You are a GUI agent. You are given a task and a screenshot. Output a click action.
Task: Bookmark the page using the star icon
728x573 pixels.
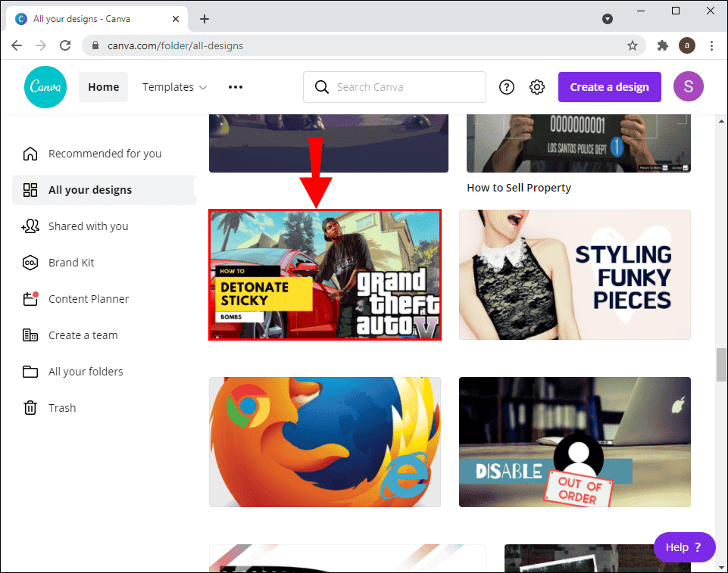tap(633, 45)
